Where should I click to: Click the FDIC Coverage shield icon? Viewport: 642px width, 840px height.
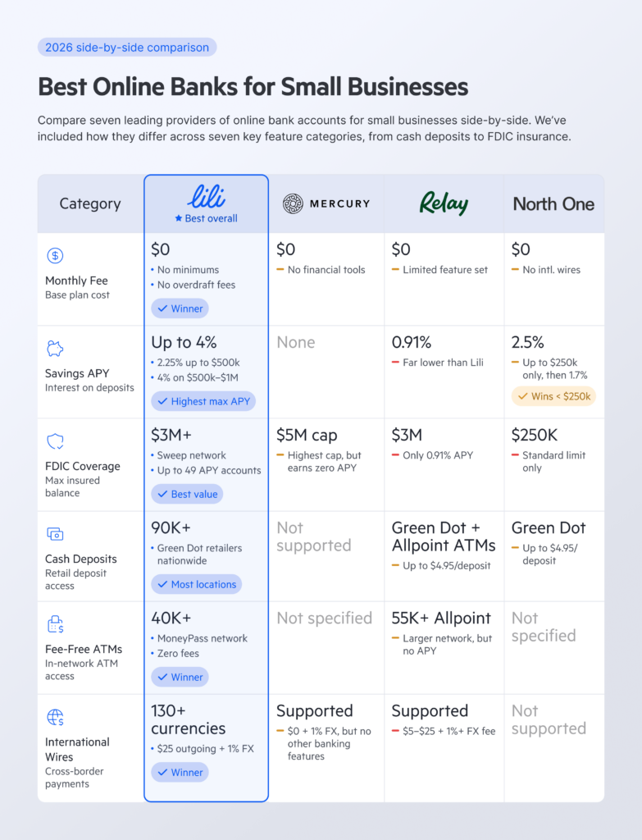[x=55, y=441]
